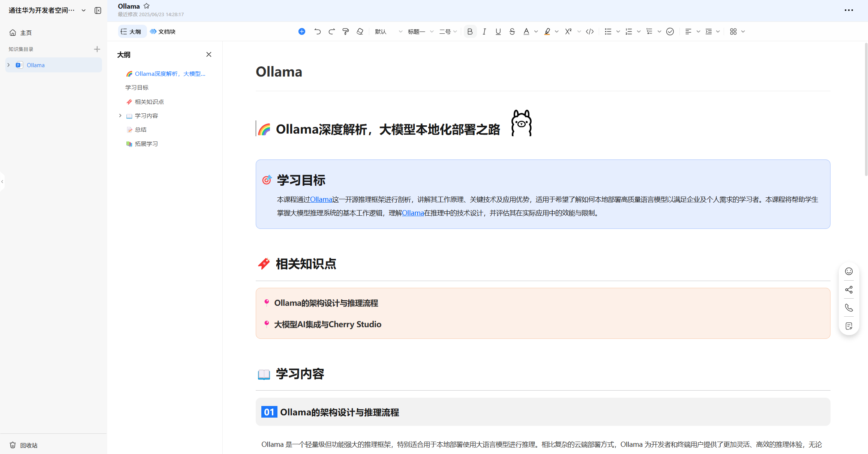Apply the highlight color marker
This screenshot has height=454, width=868.
coord(547,32)
